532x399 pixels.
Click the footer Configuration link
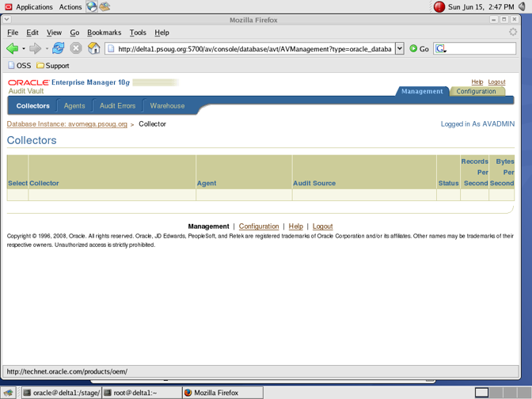(x=259, y=226)
